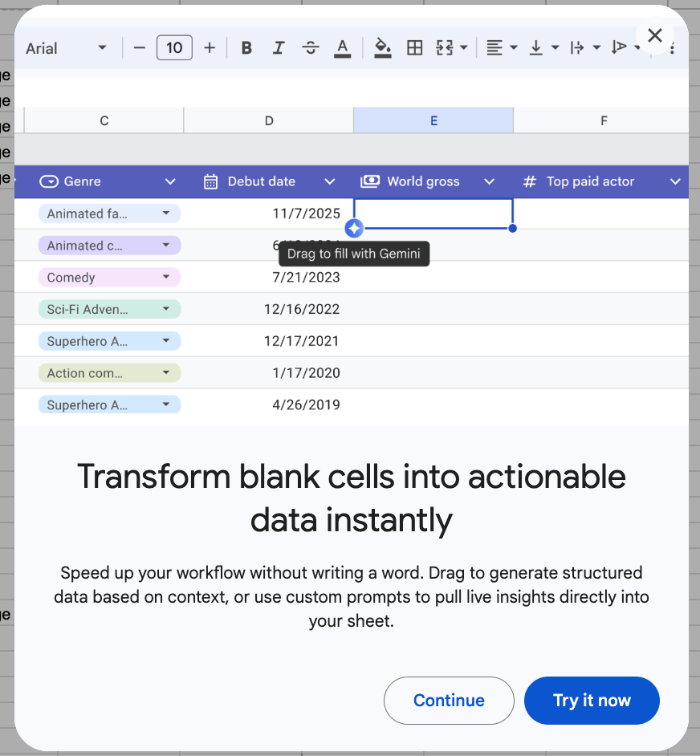
Task: Open the Genre column menu chevron
Action: tap(170, 181)
